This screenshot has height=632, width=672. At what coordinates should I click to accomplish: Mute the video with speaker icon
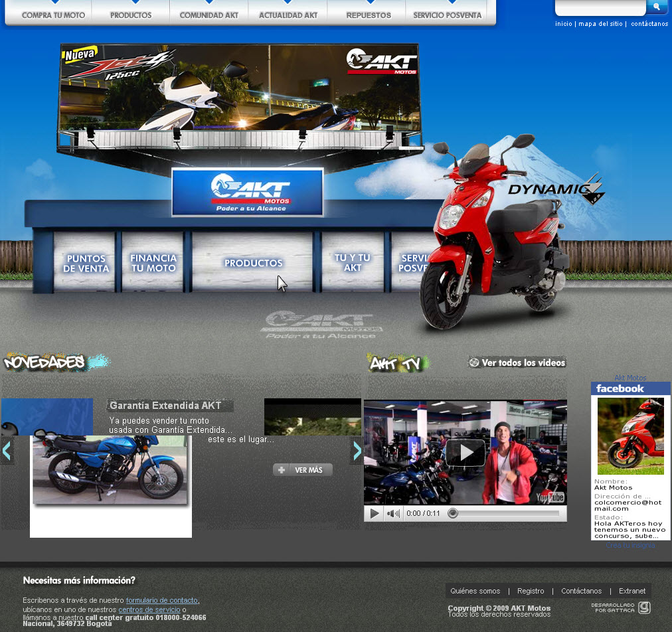point(393,513)
